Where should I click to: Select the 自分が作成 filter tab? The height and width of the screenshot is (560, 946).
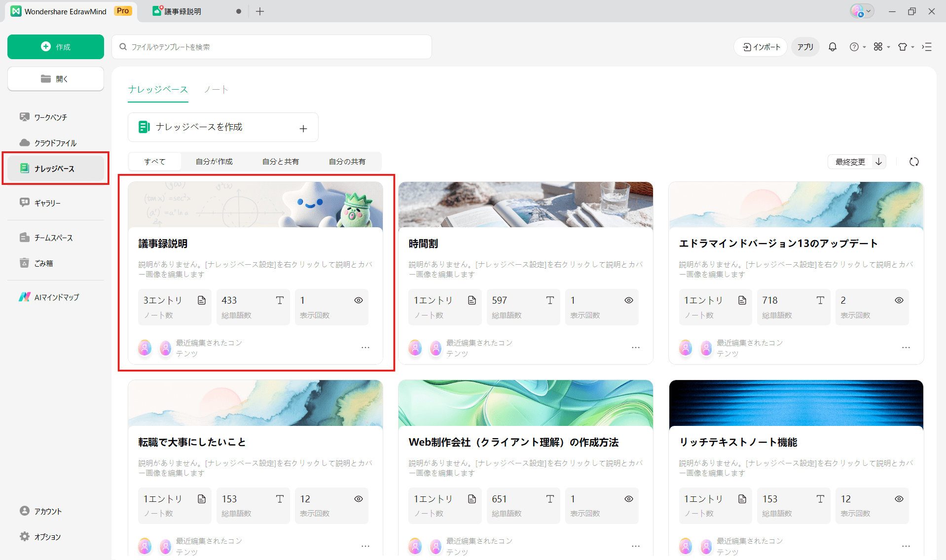click(x=214, y=161)
